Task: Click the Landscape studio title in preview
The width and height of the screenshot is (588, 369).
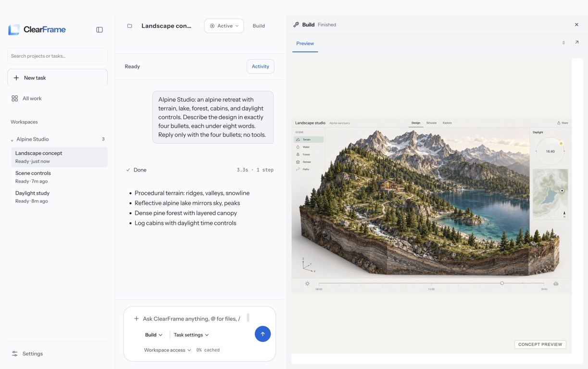Action: (310, 123)
